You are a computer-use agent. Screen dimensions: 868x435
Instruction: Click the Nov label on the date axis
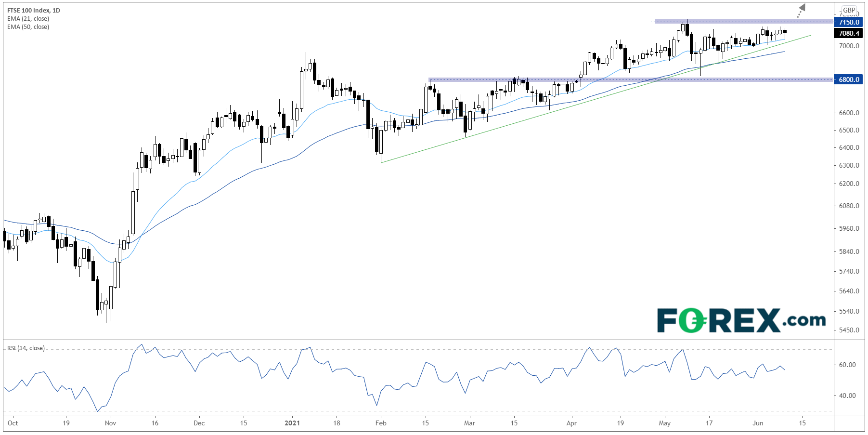(110, 423)
